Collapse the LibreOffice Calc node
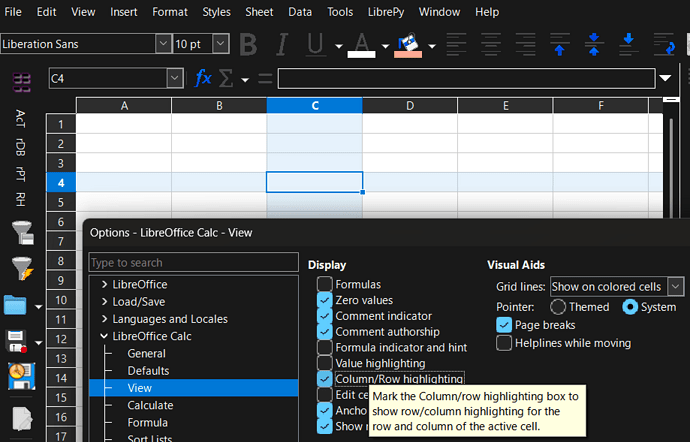Image resolution: width=690 pixels, height=442 pixels. [x=104, y=336]
